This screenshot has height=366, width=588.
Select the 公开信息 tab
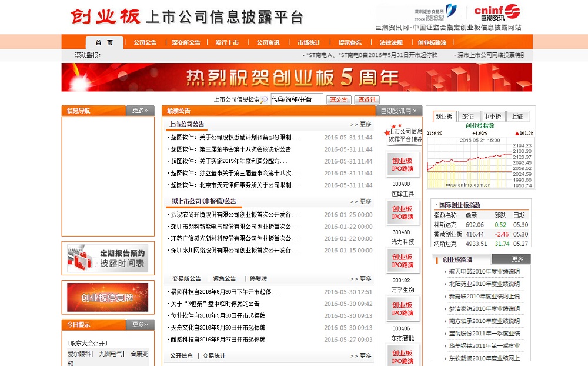point(182,355)
